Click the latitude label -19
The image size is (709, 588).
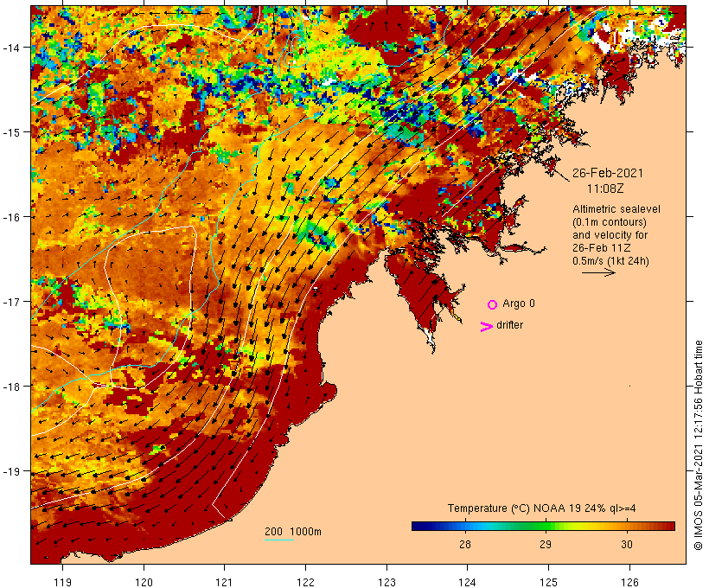[10, 471]
